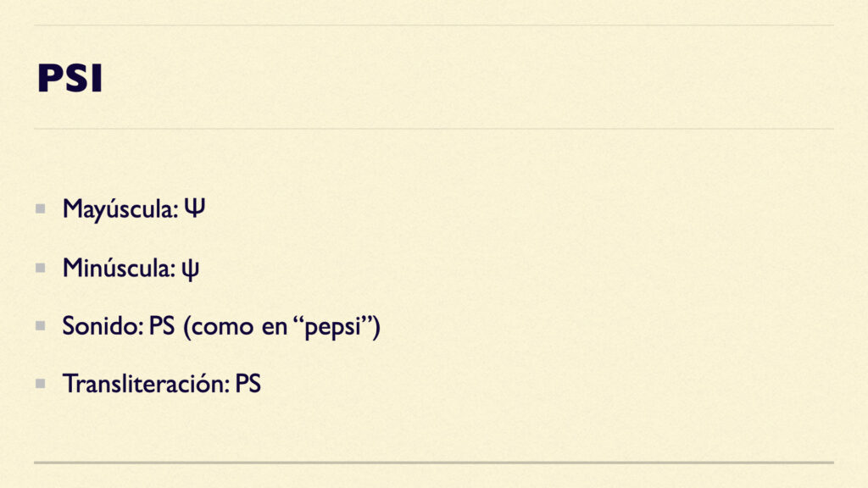Click "PS" after Transliteración
Image resolution: width=868 pixels, height=488 pixels.
248,384
